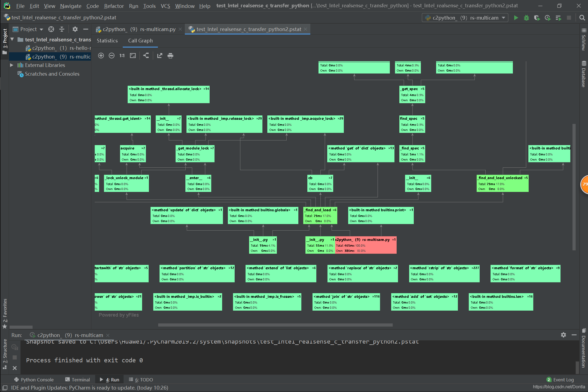Expand External Libraries in the Project tree
This screenshot has width=588, height=392.
(x=12, y=65)
